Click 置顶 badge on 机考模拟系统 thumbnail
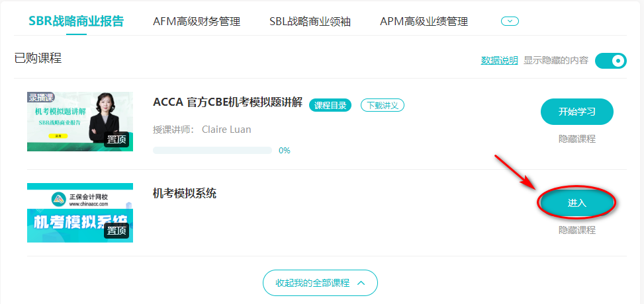 point(116,231)
